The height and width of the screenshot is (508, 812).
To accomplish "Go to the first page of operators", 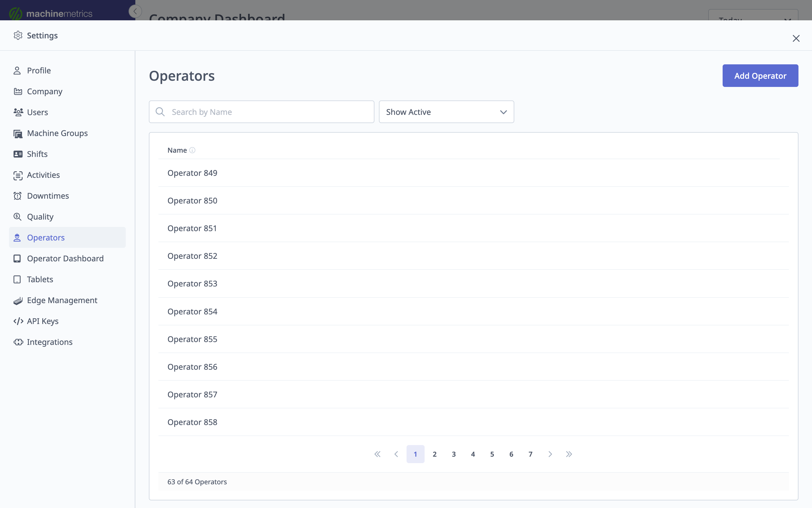I will (378, 454).
